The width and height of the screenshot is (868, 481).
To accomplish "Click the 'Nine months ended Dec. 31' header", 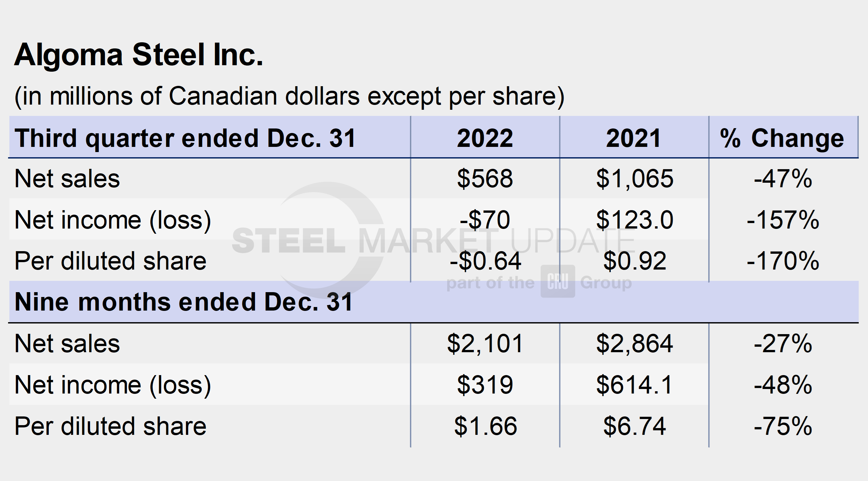I will point(184,302).
